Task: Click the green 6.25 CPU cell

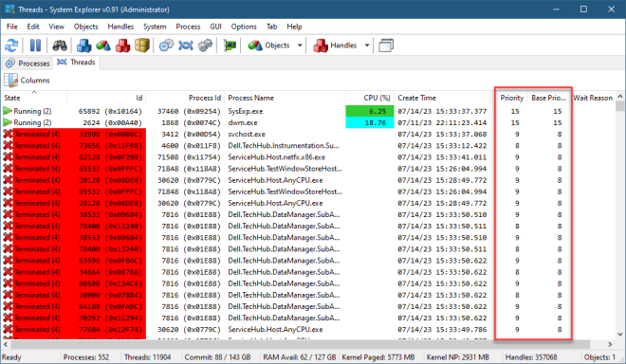Action: (x=370, y=111)
